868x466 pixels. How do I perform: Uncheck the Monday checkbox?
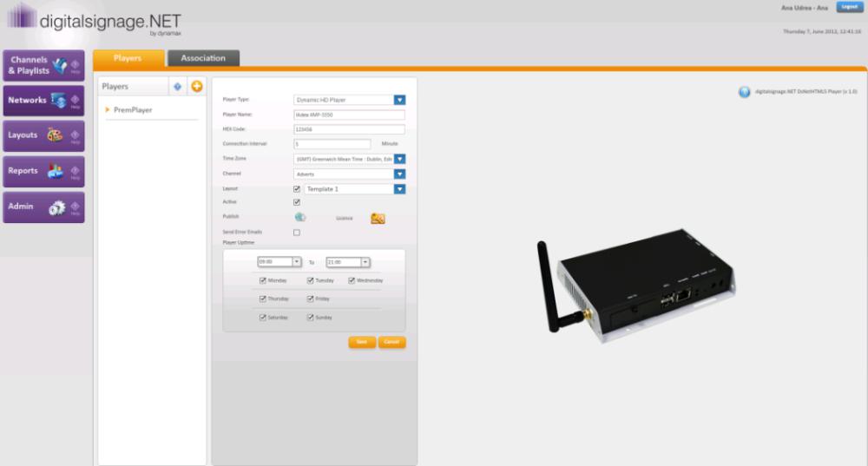pyautogui.click(x=263, y=280)
